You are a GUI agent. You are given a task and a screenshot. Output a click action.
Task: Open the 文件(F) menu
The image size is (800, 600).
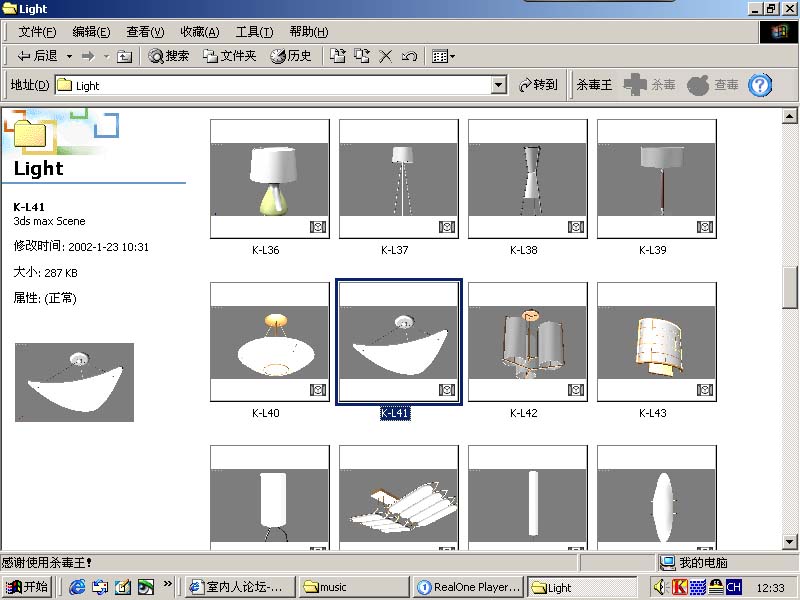coord(37,32)
